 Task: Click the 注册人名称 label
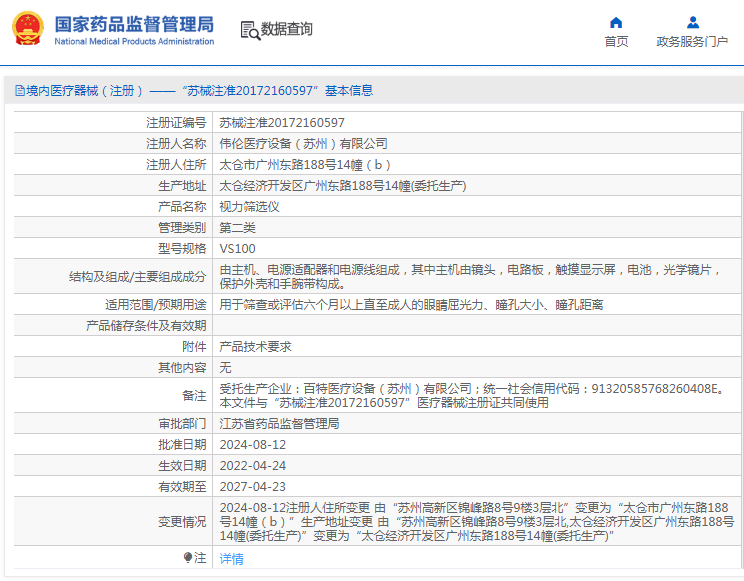pos(176,143)
